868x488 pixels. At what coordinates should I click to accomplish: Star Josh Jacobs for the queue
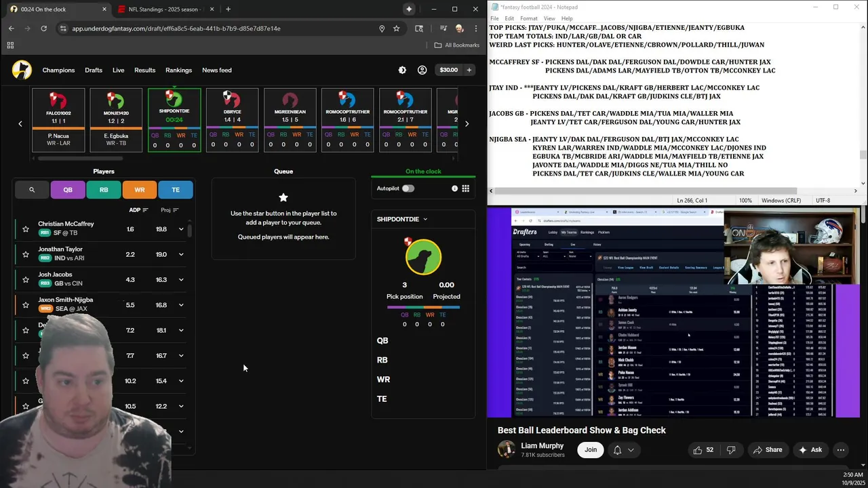pyautogui.click(x=26, y=279)
